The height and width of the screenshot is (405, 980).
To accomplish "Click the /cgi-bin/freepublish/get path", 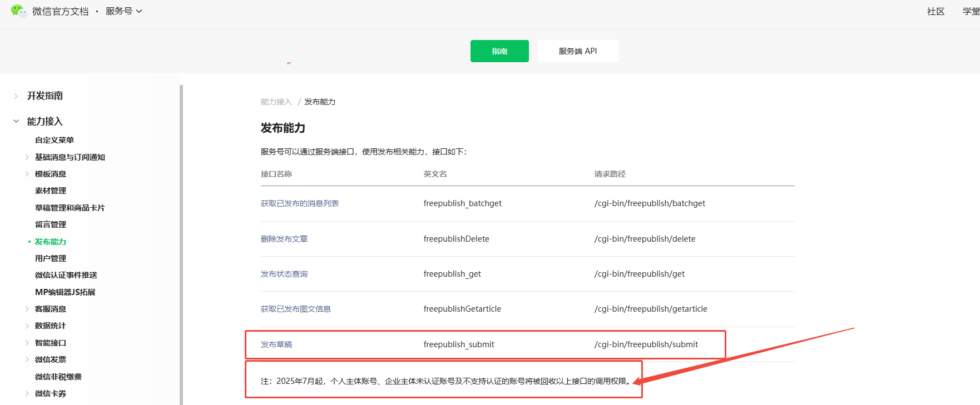I will pos(640,274).
